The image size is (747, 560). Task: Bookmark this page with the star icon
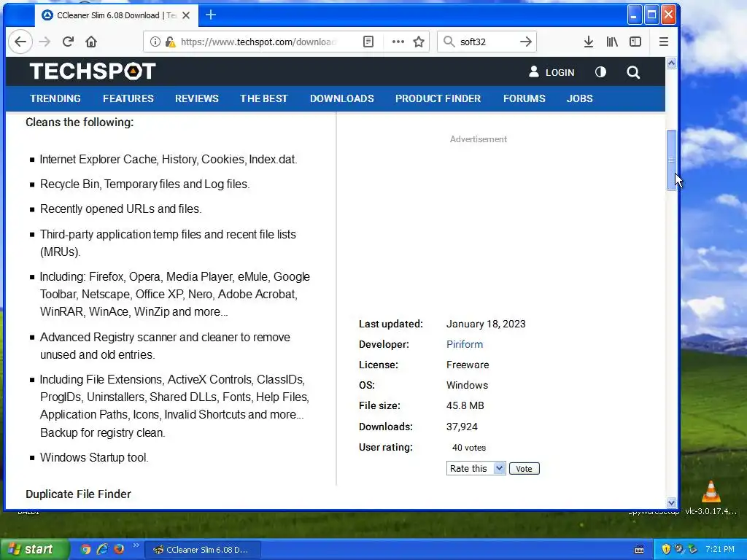pyautogui.click(x=419, y=42)
